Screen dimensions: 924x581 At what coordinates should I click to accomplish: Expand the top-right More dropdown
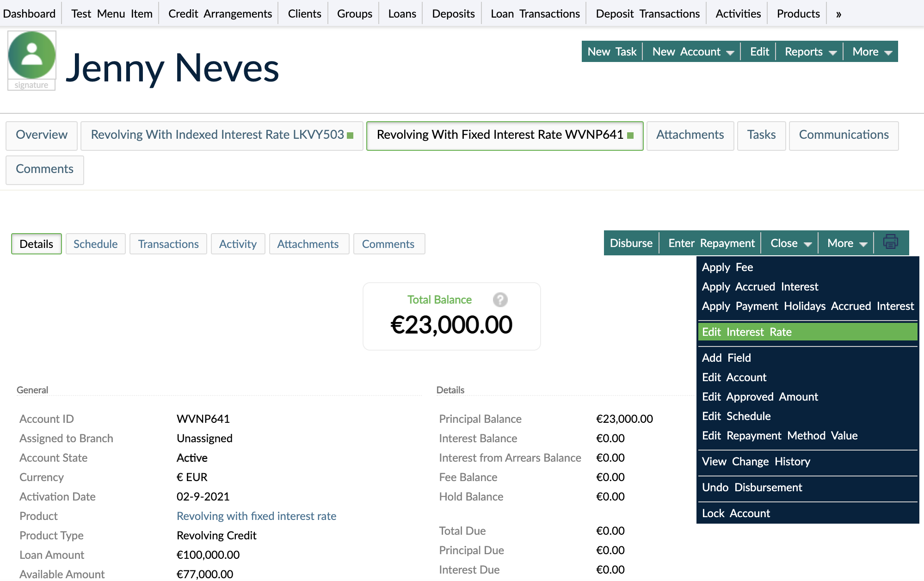pos(871,51)
